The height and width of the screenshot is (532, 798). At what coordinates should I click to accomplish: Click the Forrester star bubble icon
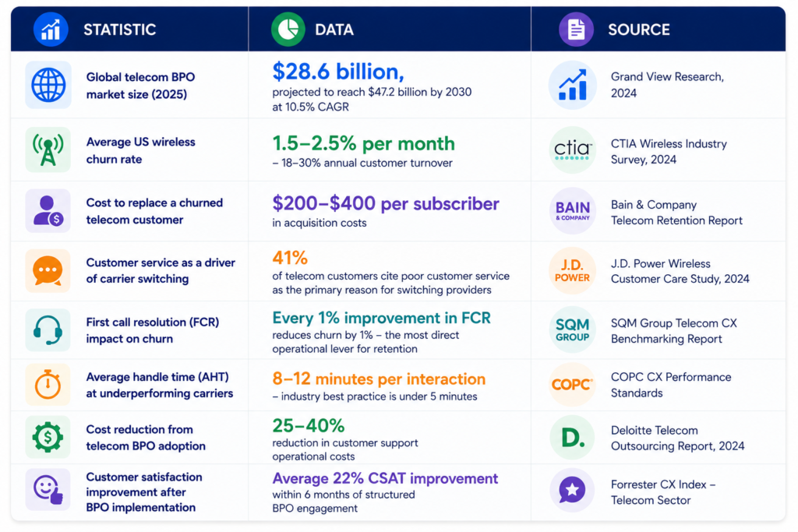[x=573, y=490]
